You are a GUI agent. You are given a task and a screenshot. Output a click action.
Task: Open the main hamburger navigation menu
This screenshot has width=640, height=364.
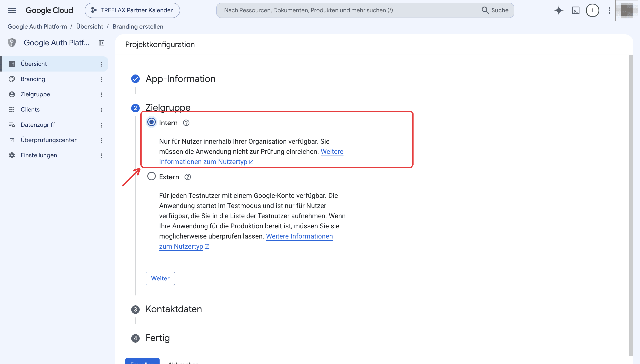(12, 10)
